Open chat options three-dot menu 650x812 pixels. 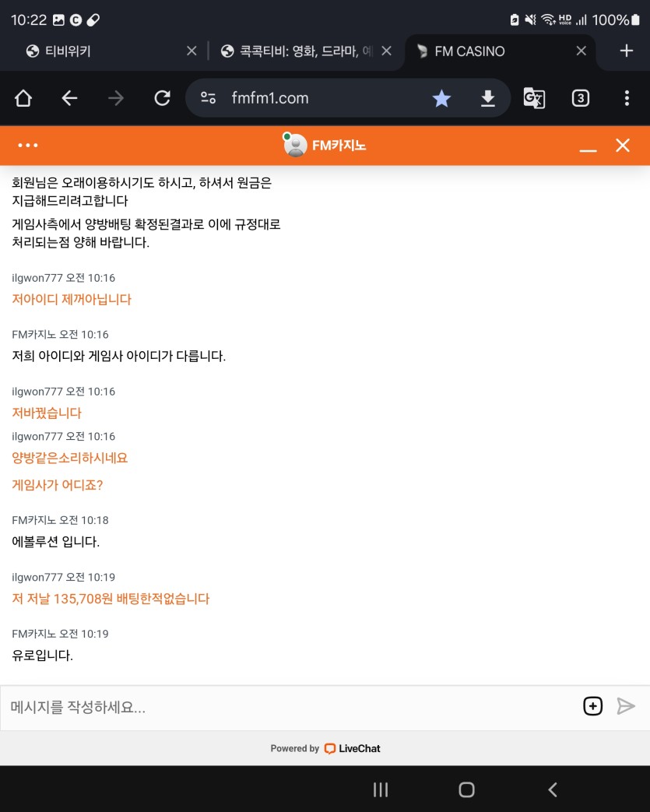coord(28,146)
